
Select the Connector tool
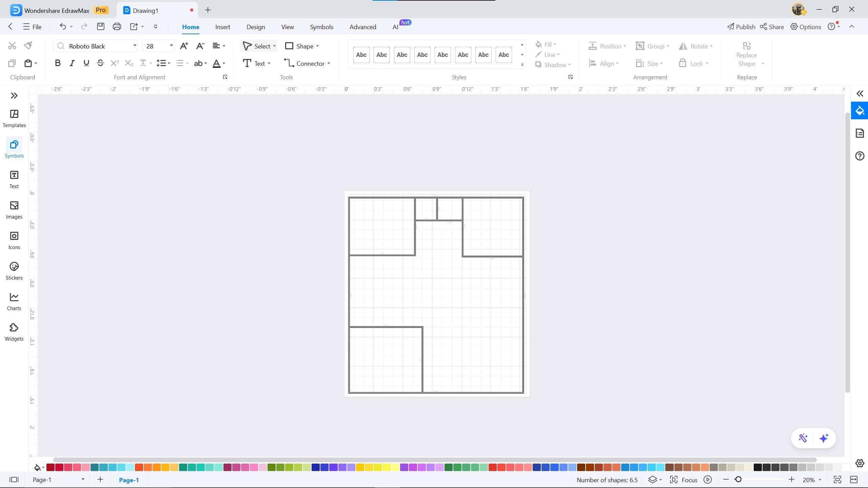pos(306,63)
